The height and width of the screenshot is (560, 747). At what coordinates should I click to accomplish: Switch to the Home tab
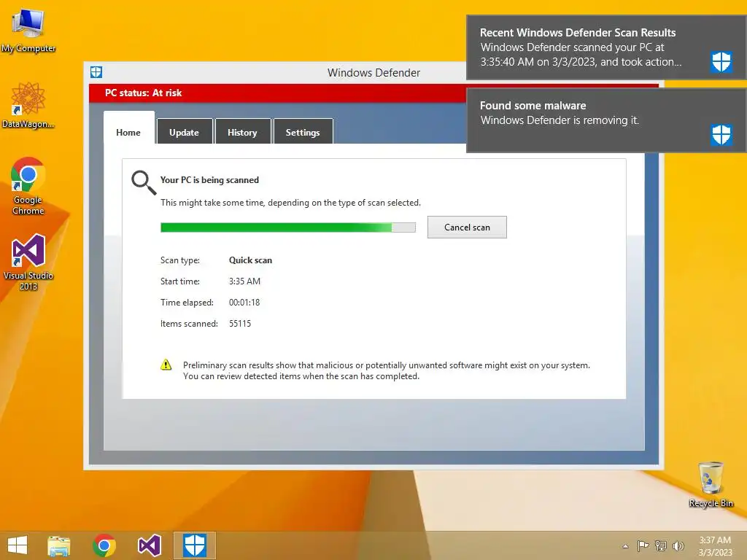(128, 129)
